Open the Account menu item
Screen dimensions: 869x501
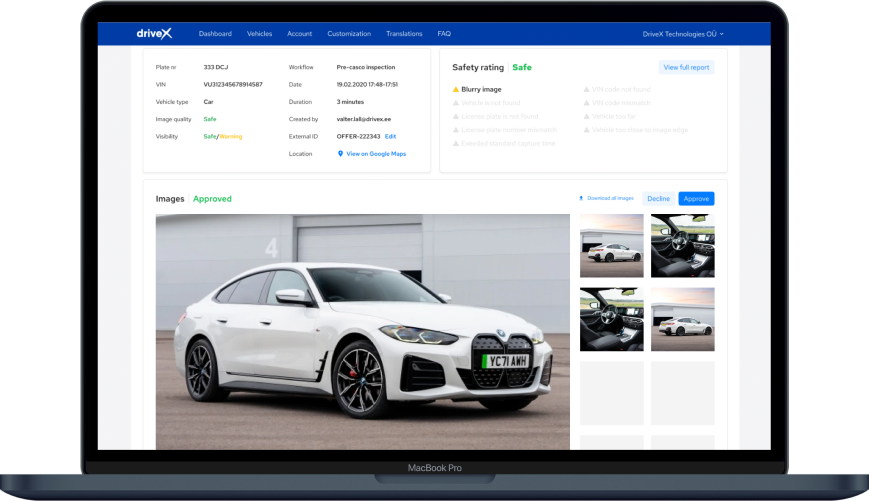(299, 34)
